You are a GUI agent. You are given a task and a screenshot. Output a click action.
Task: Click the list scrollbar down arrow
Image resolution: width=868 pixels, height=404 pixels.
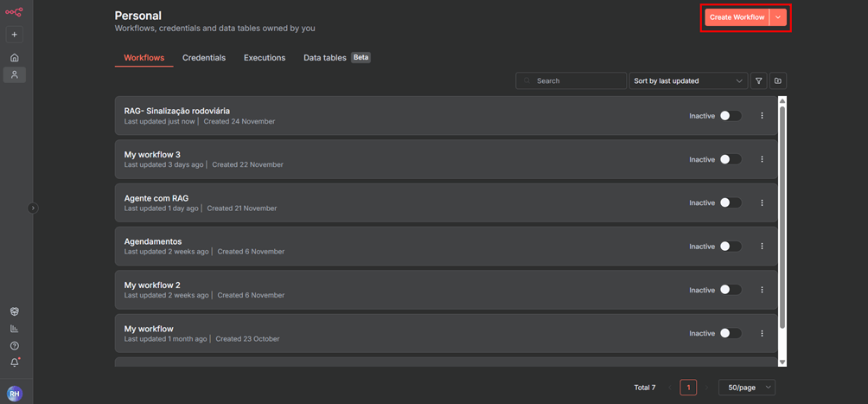(782, 362)
